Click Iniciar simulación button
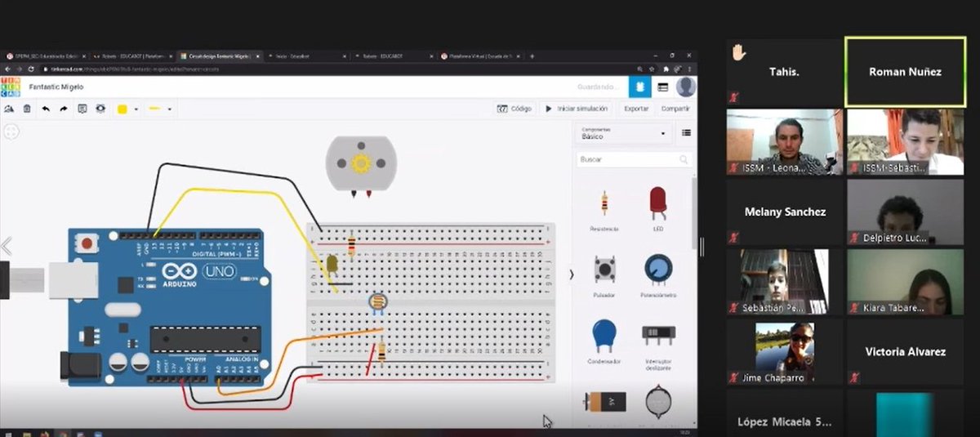 coord(577,109)
